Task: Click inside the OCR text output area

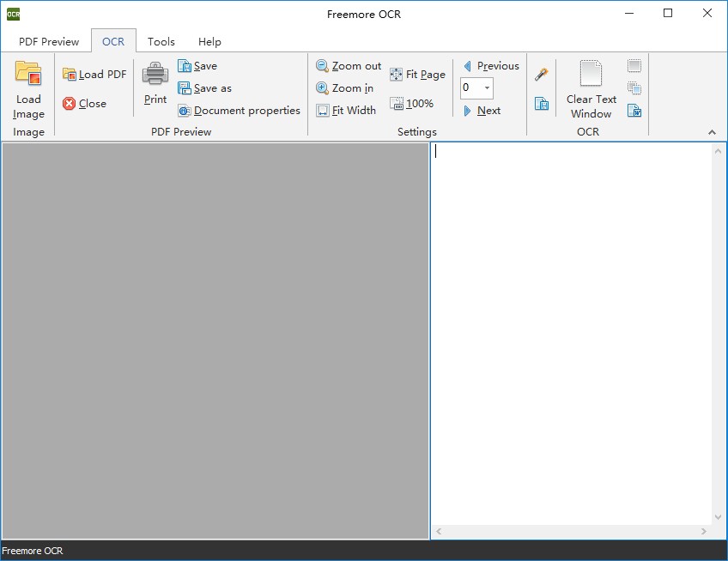Action: click(x=571, y=335)
